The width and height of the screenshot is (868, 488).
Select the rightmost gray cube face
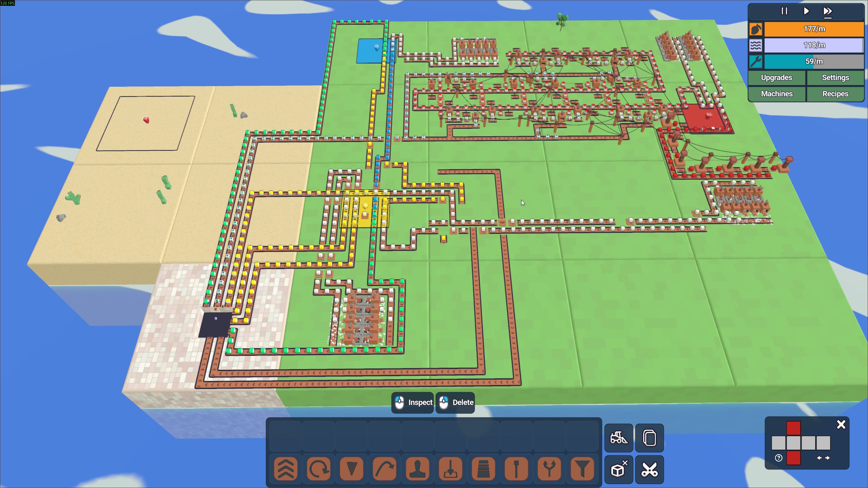[x=823, y=443]
